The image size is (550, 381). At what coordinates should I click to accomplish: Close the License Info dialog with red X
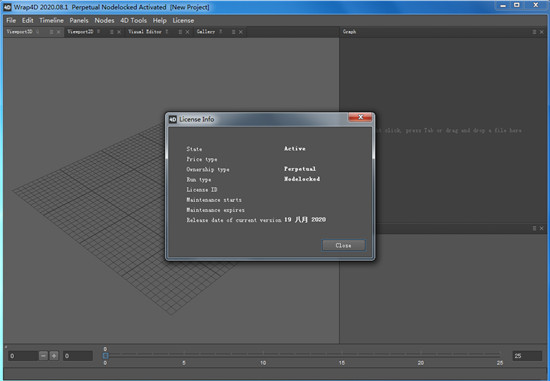[360, 117]
